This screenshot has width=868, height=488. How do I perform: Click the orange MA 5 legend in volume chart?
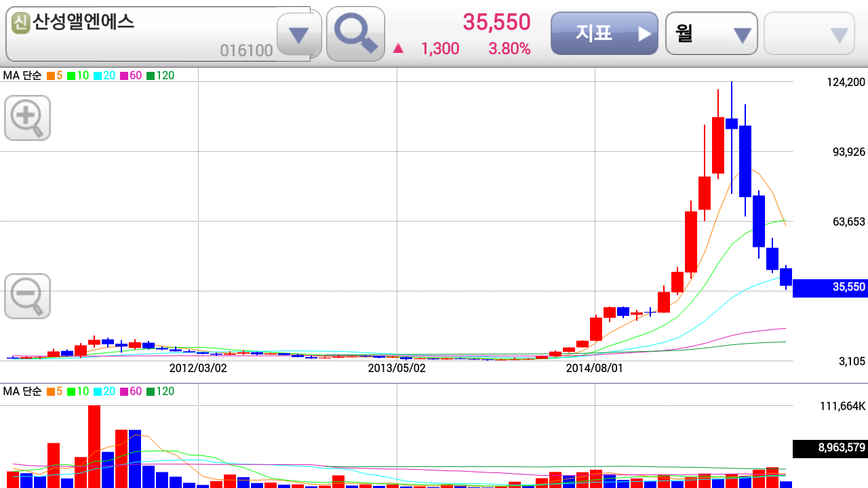(x=55, y=391)
